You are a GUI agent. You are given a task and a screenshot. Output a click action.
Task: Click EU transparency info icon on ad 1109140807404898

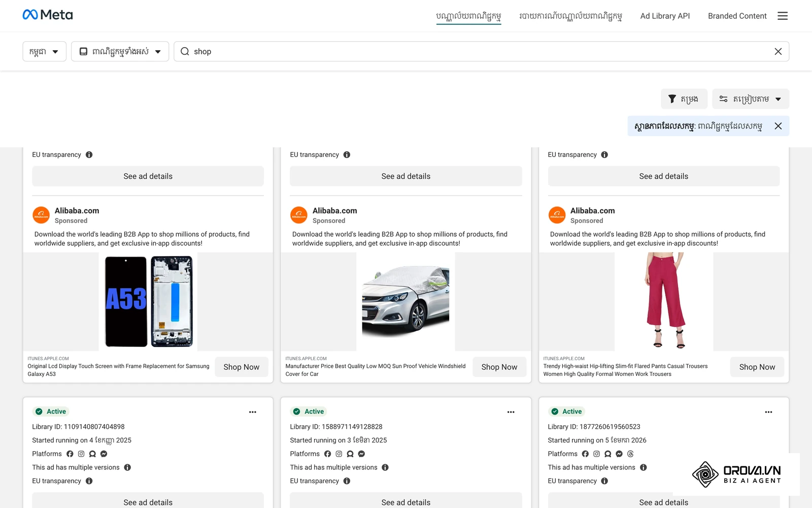89,481
